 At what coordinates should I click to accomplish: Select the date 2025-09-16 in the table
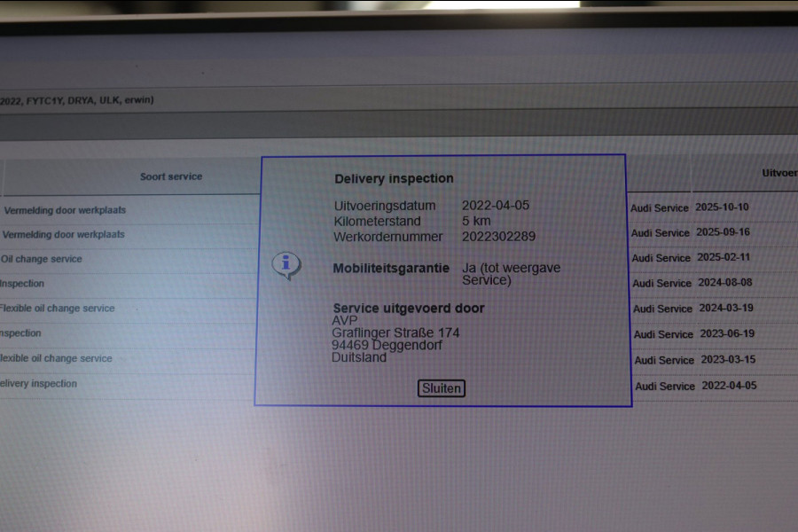[x=723, y=232]
